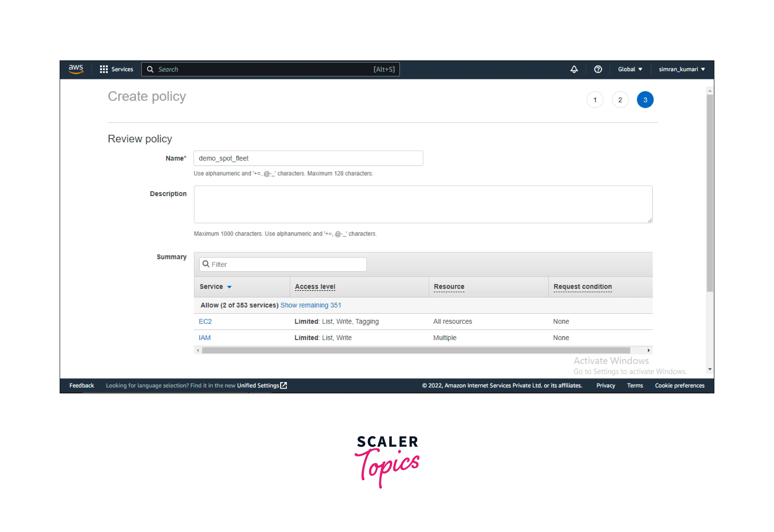Click the policy Name input field
This screenshot has width=774, height=532.
click(x=308, y=158)
